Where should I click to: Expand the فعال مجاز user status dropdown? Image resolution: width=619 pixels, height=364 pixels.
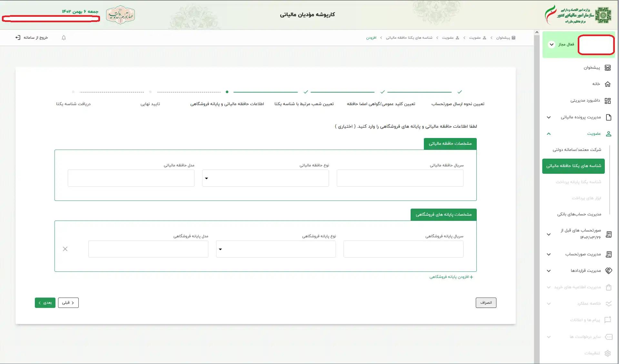pyautogui.click(x=551, y=44)
